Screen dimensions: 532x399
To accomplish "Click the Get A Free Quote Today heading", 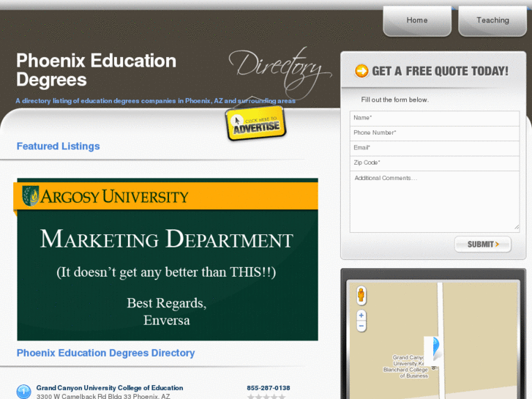I will pyautogui.click(x=440, y=71).
